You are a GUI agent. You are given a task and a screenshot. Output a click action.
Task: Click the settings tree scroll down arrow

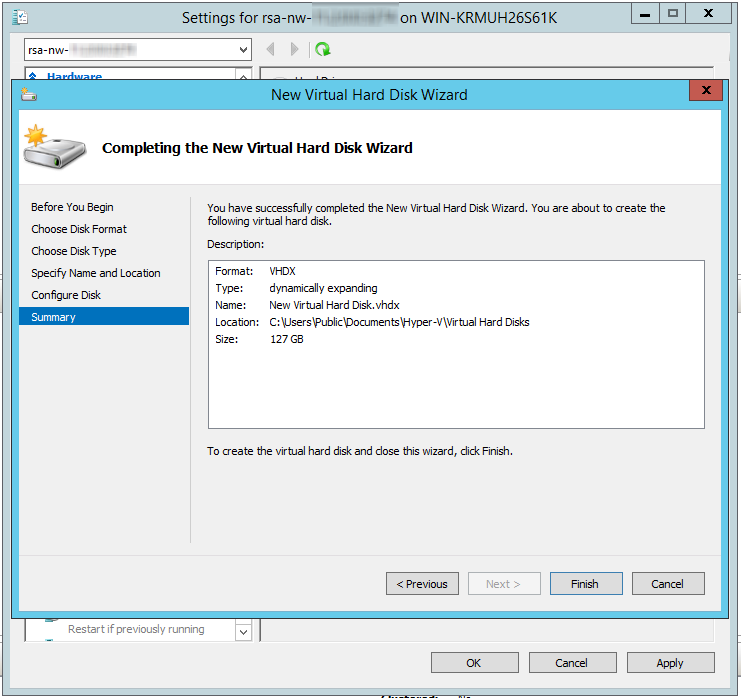(x=243, y=632)
